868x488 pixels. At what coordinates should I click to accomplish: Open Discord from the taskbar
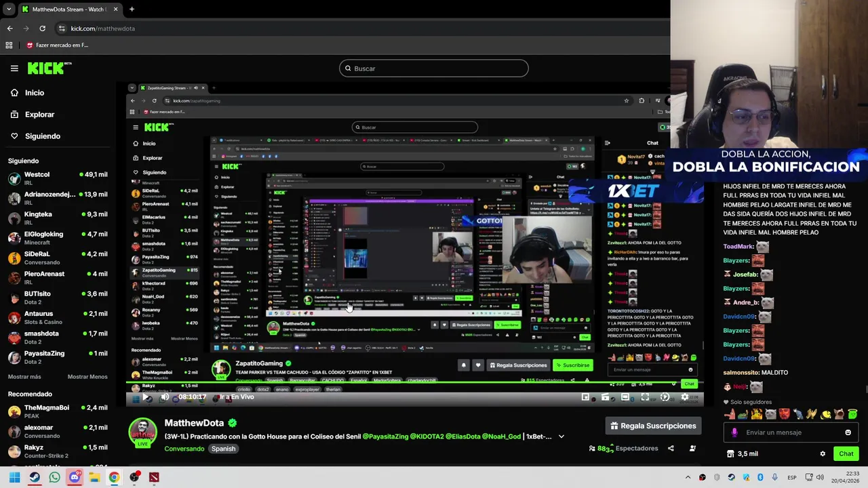pyautogui.click(x=75, y=477)
